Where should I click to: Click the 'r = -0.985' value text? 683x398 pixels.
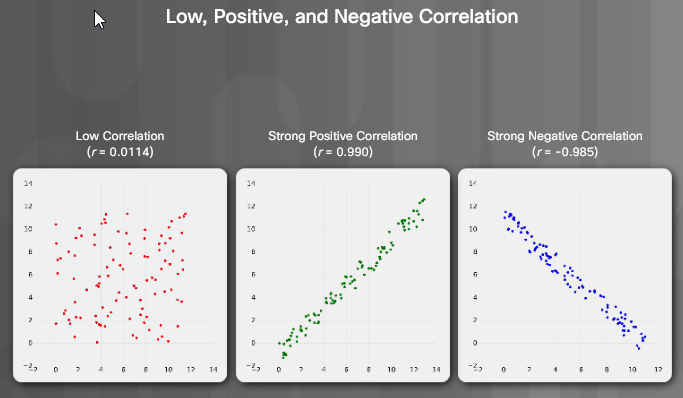pos(565,152)
